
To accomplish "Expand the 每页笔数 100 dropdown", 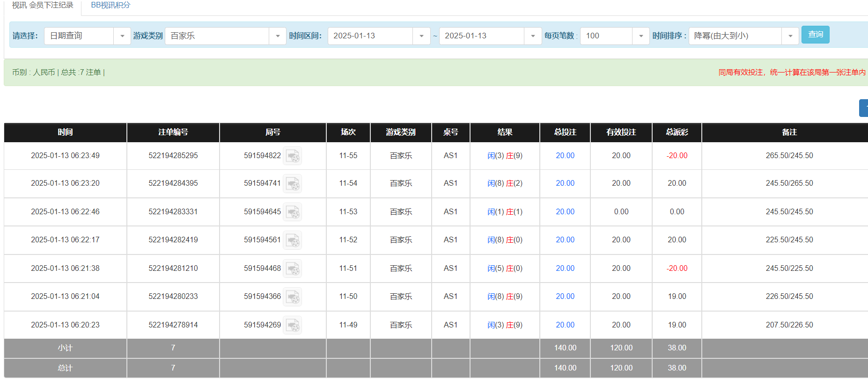I will (640, 36).
